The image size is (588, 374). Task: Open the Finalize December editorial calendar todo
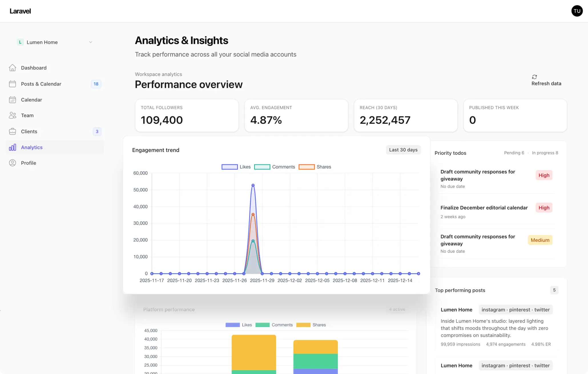pyautogui.click(x=484, y=208)
